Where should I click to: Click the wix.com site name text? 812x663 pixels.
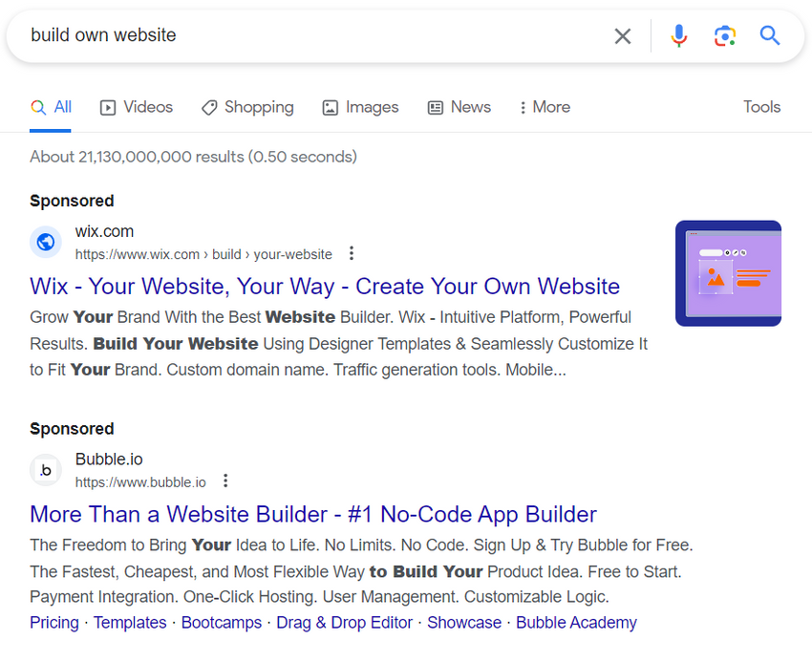pos(104,231)
